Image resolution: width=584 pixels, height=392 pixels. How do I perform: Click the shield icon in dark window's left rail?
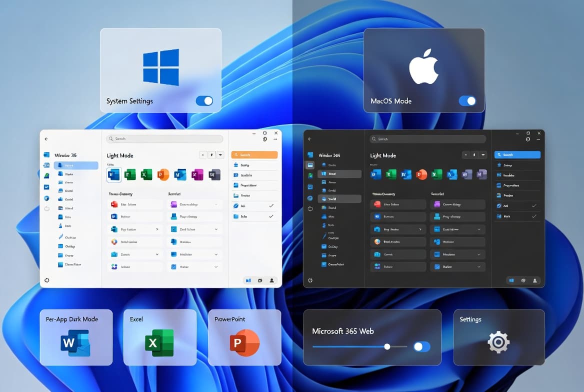click(310, 209)
